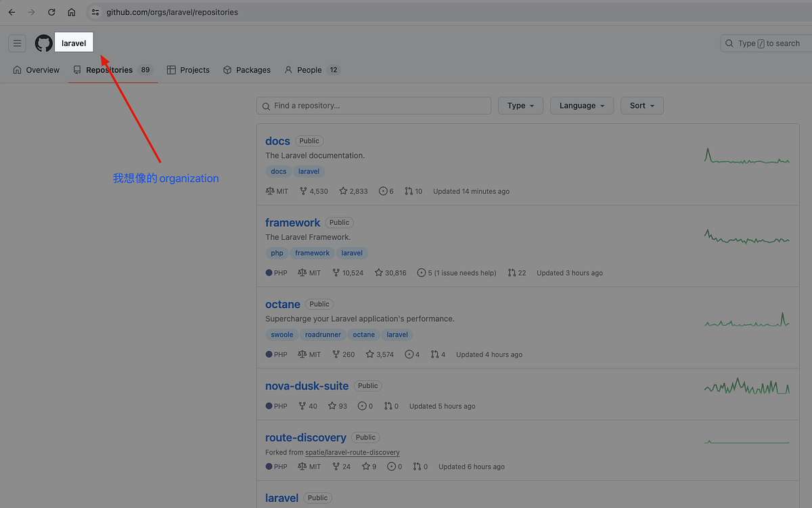This screenshot has width=812, height=508.
Task: Click the MIT license icon on docs repo
Action: coord(269,191)
